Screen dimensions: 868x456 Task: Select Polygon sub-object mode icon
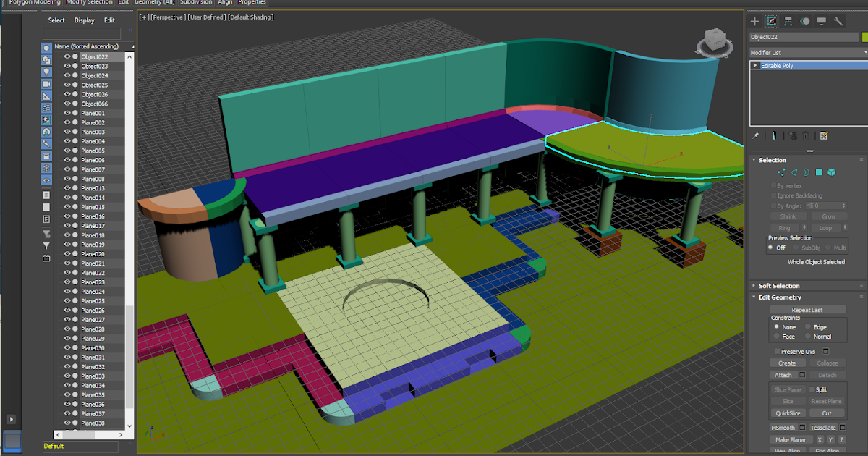pos(820,172)
